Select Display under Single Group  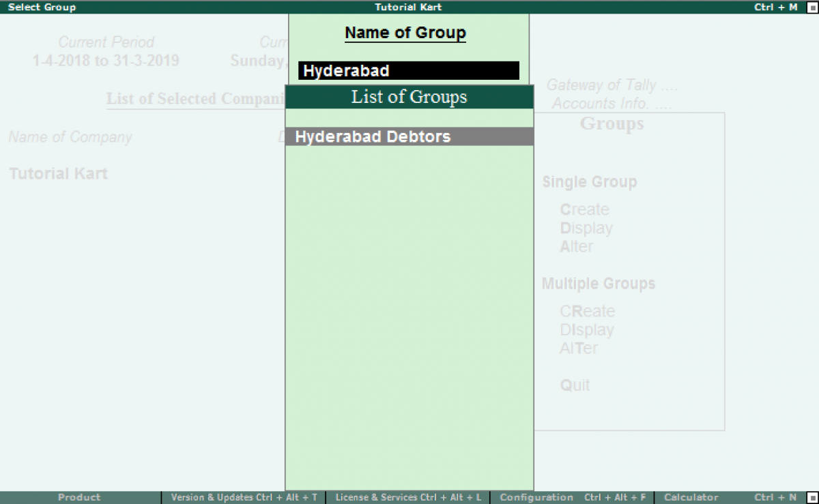pos(586,228)
